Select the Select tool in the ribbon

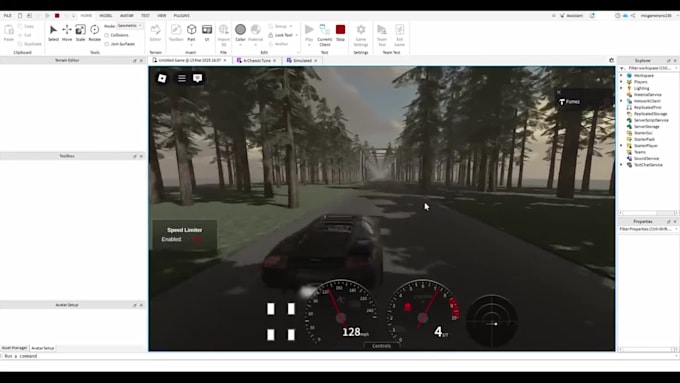53,33
